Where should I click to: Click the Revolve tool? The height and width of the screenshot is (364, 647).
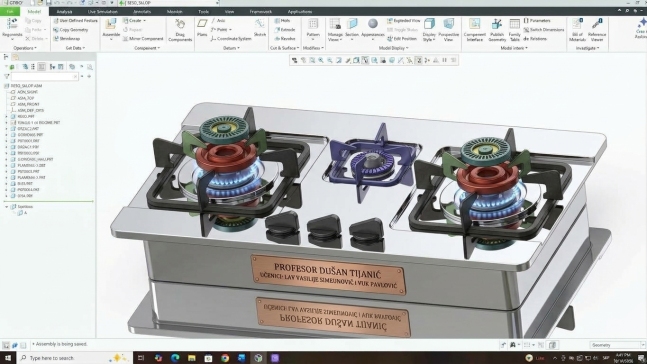coord(285,39)
